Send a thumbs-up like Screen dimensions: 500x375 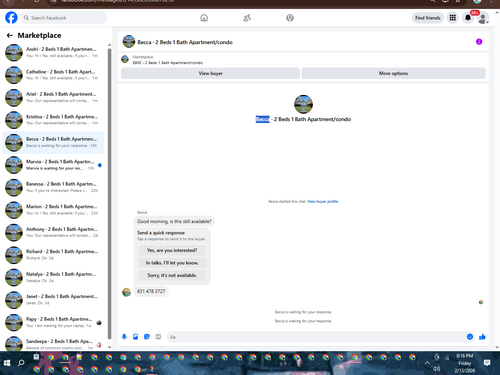tap(482, 337)
